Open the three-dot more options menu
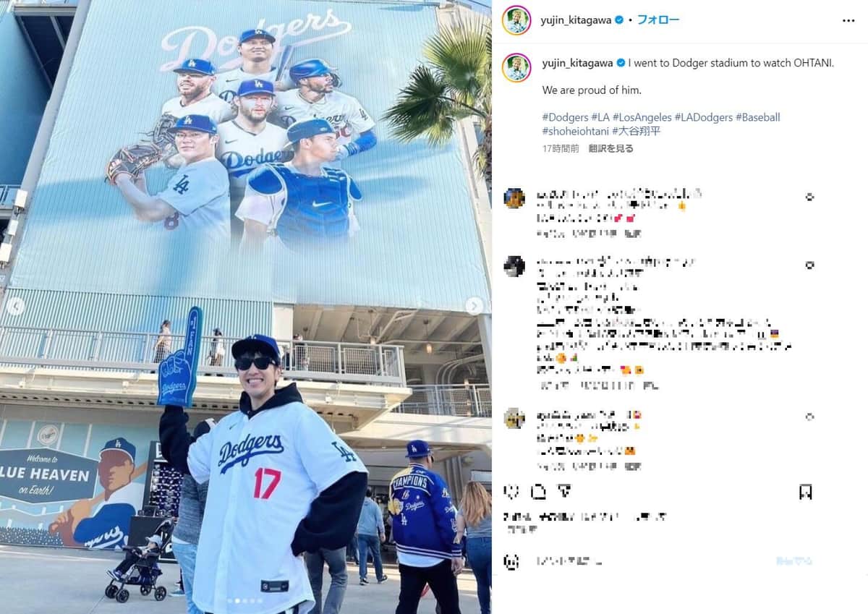Screen dimensions: 868x614 click(848, 20)
